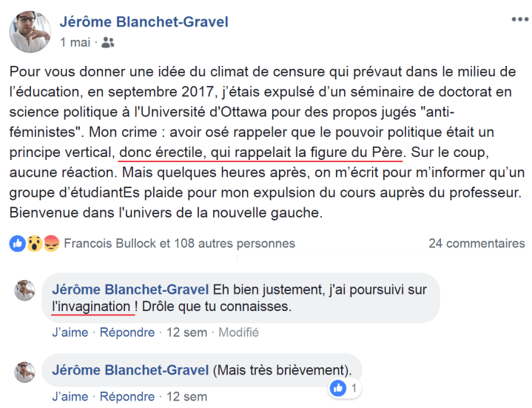Image resolution: width=532 pixels, height=408 pixels.
Task: Click the post author's profile picture
Action: [30, 30]
